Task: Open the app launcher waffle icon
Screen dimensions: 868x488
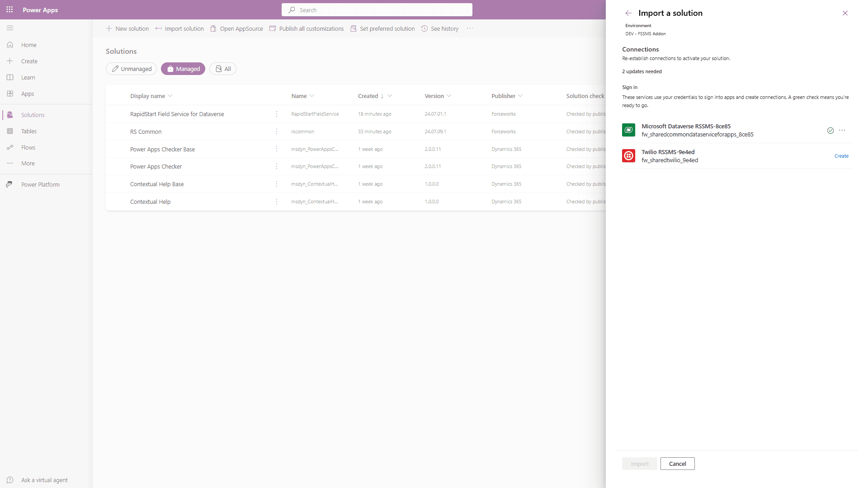Action: click(9, 9)
